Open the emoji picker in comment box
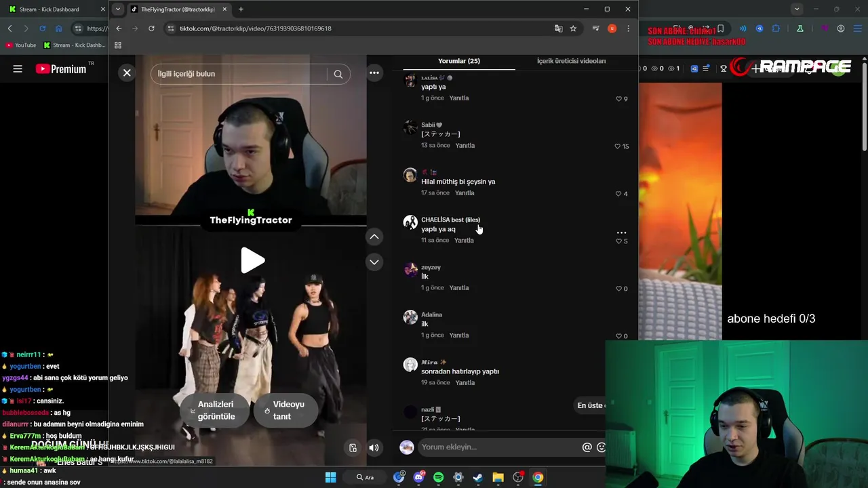The image size is (868, 488). coord(601,447)
